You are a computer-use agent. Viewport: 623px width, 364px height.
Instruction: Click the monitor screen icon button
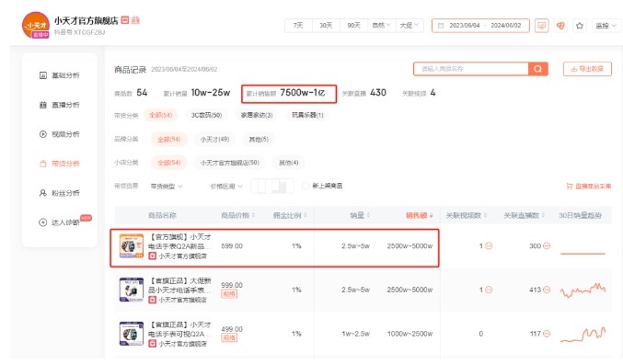(541, 26)
